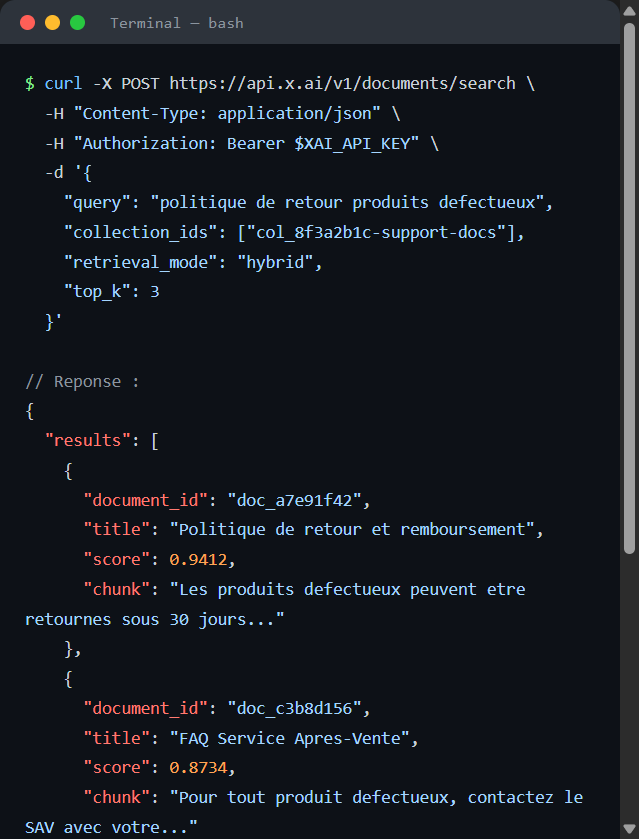This screenshot has height=839, width=639.
Task: Click the Content-Type application/json header line
Action: (x=223, y=113)
